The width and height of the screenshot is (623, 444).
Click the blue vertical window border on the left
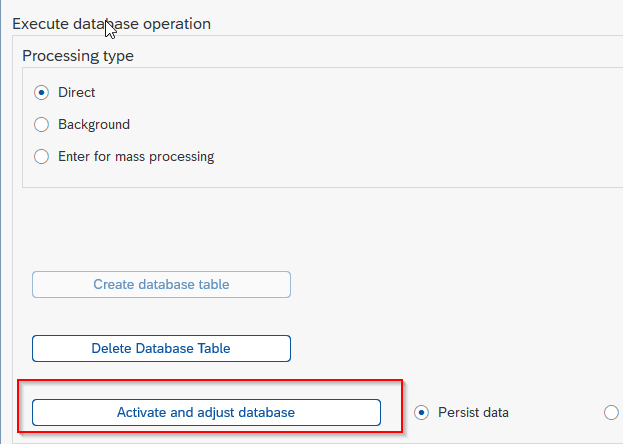click(x=0, y=222)
